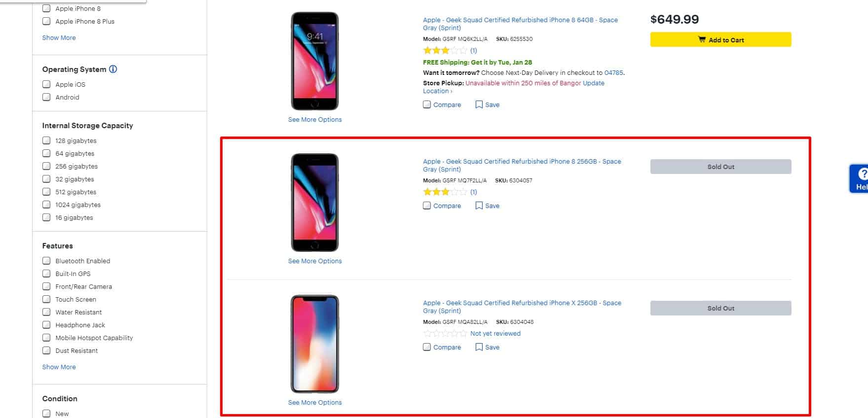Add iPhone 8 64GB to cart
The width and height of the screenshot is (868, 418).
720,40
